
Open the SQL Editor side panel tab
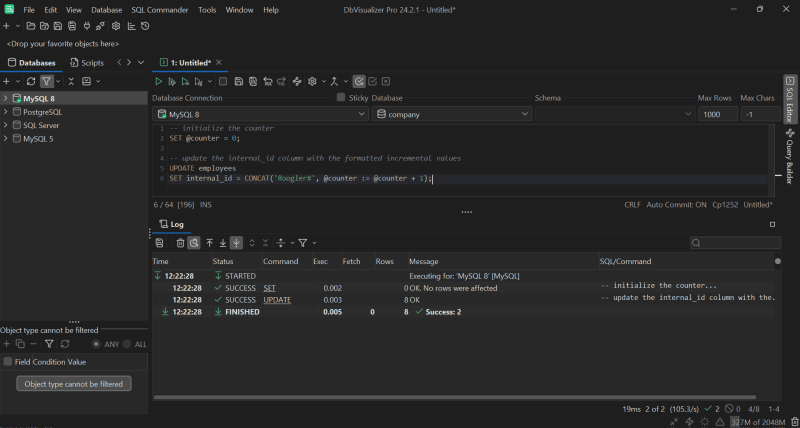[790, 99]
